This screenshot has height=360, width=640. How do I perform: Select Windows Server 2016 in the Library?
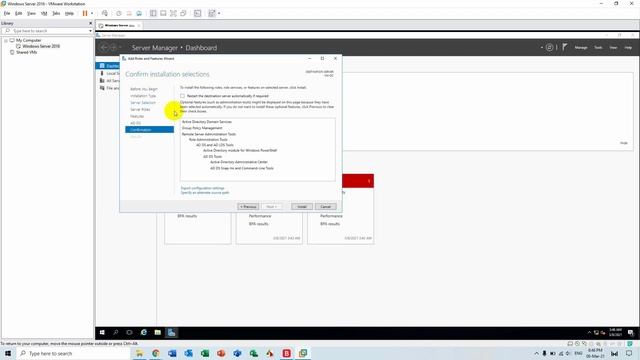pyautogui.click(x=41, y=46)
